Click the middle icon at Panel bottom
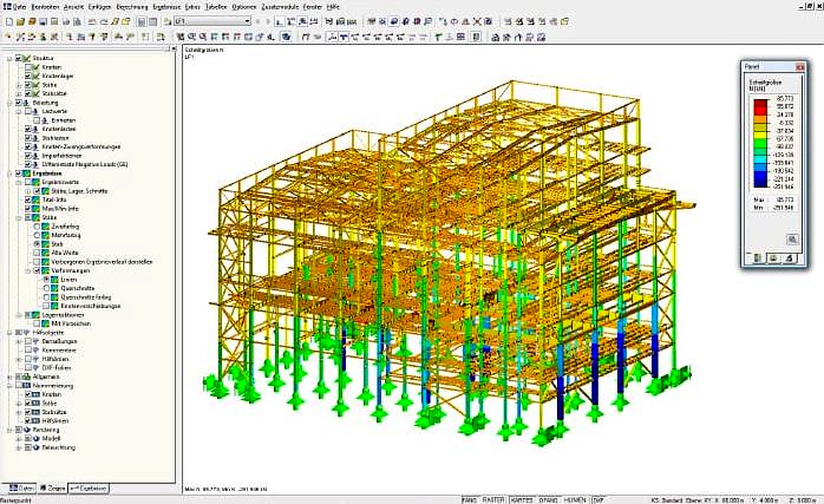Screen dimensions: 824x504 (x=773, y=258)
